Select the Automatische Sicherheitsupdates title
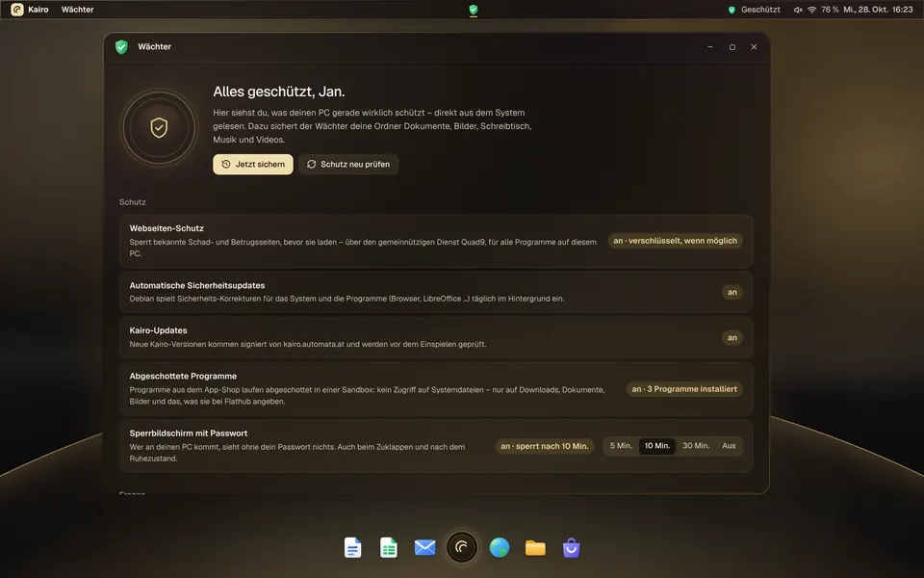 (x=197, y=285)
